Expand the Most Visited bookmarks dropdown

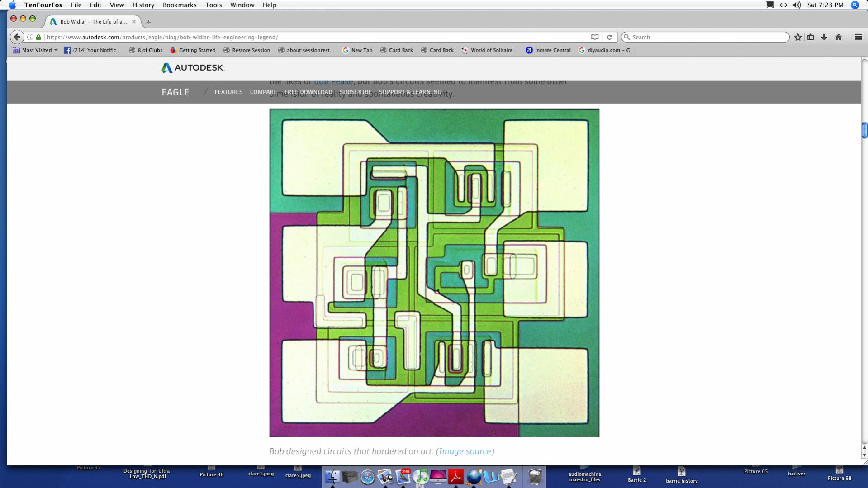pyautogui.click(x=35, y=50)
